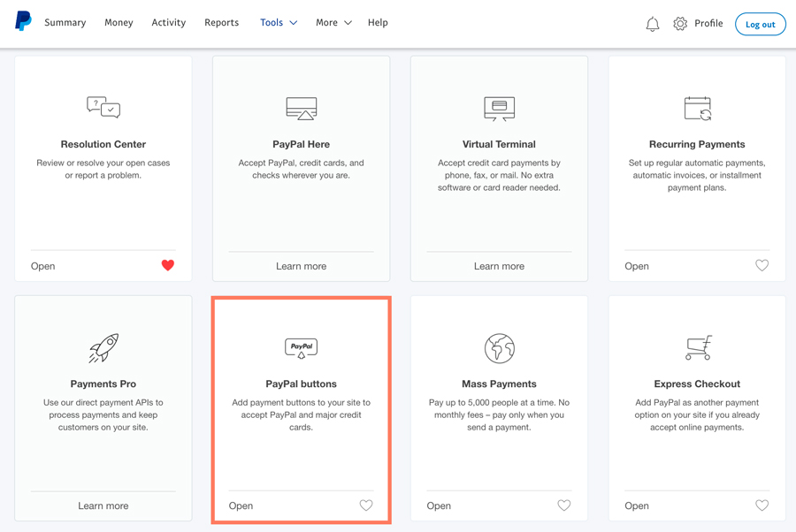The height and width of the screenshot is (532, 796).
Task: Click 'Add payment buttons to your site' description
Action: click(301, 414)
